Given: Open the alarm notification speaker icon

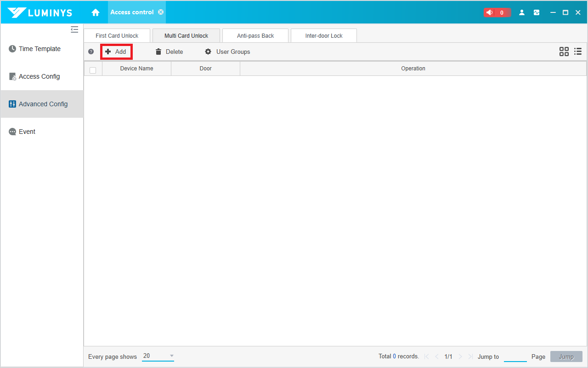Looking at the screenshot, I should (x=490, y=12).
